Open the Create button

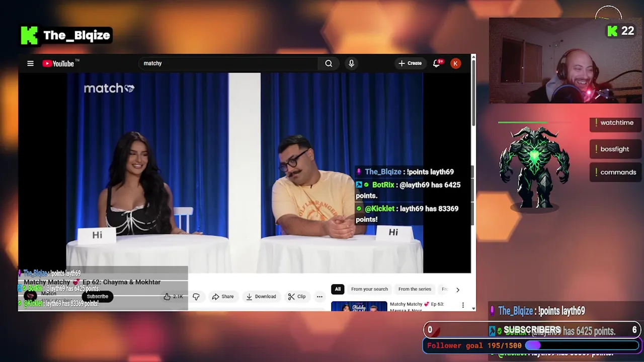[x=410, y=63]
